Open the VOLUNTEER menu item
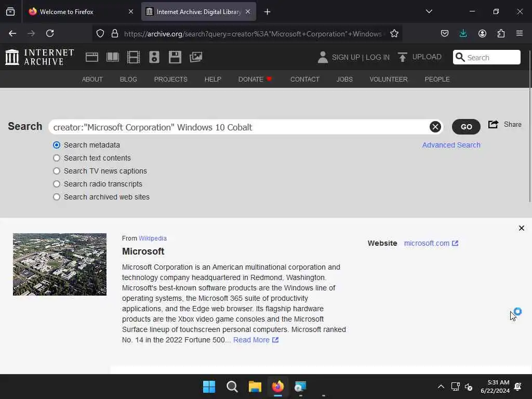 pos(389,79)
